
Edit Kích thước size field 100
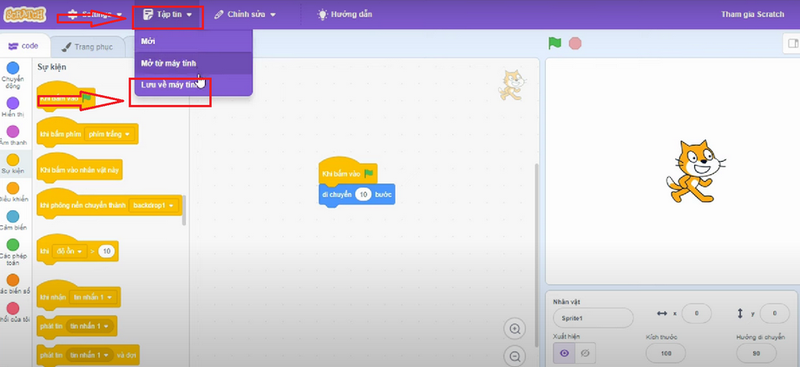tap(666, 353)
